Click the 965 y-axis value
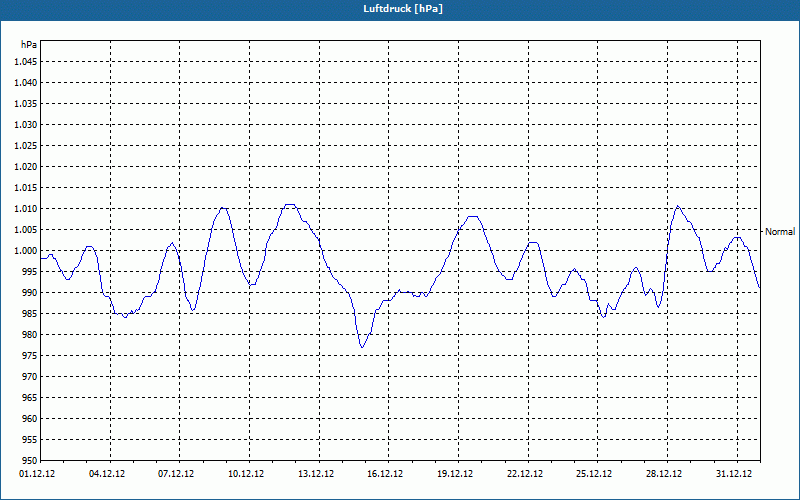 [30, 397]
